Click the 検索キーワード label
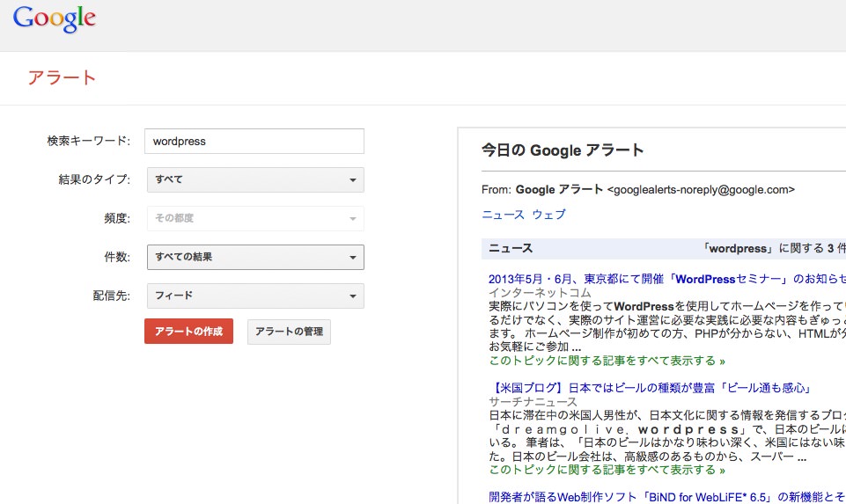846x504 pixels. pos(89,142)
